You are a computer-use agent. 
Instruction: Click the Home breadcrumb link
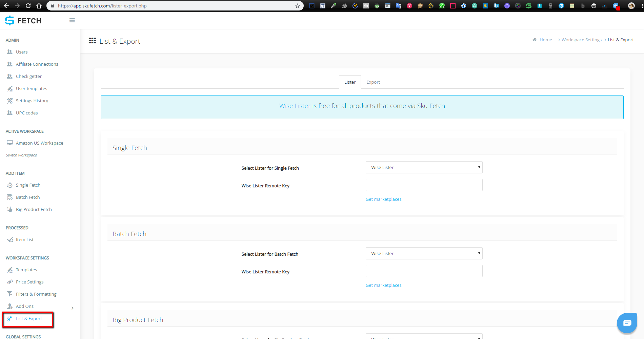[x=546, y=40]
